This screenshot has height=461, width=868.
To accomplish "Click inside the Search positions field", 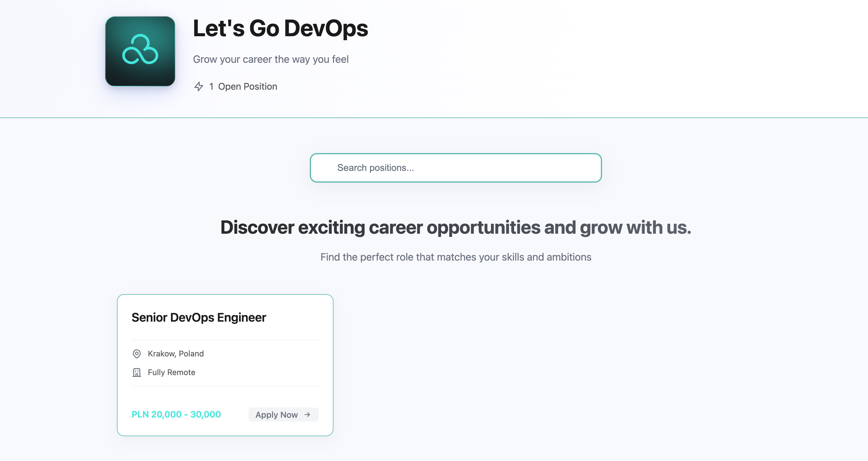I will point(456,167).
